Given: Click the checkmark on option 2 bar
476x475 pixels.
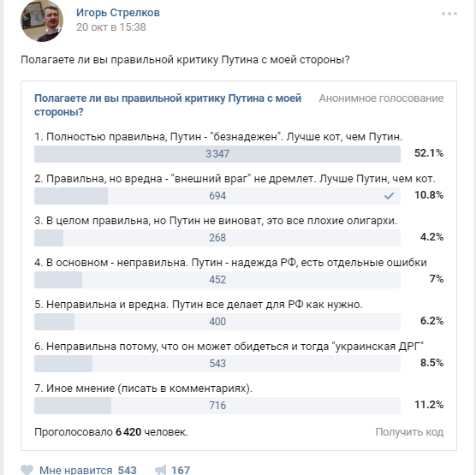Looking at the screenshot, I should pos(389,196).
